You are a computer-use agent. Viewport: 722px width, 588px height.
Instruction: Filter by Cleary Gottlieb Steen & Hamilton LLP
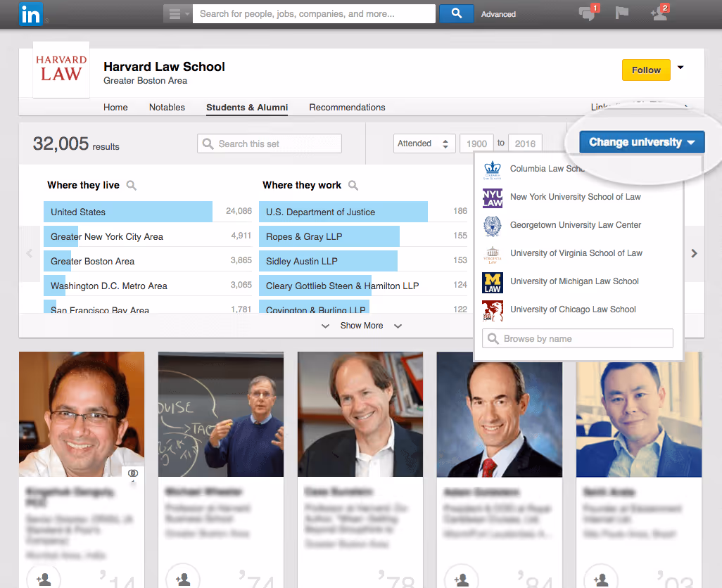pyautogui.click(x=363, y=286)
